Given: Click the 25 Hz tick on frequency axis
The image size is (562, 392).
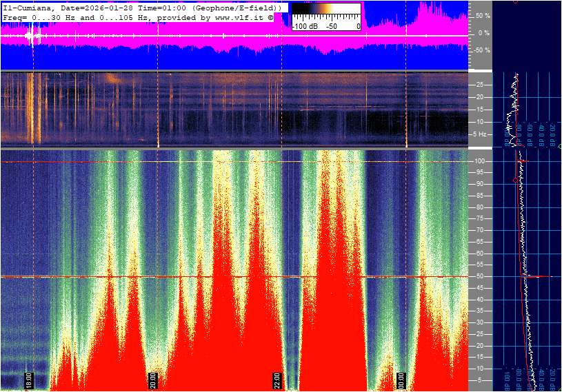Looking at the screenshot, I should 479,334.
